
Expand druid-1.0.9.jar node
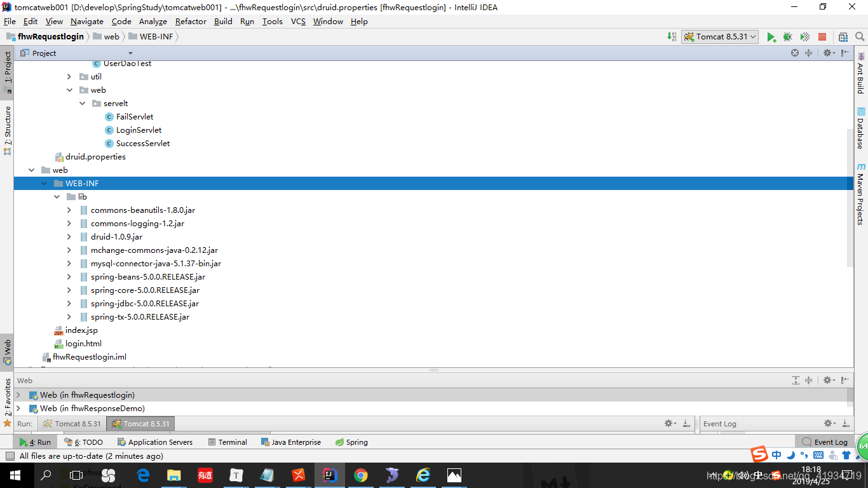click(69, 237)
